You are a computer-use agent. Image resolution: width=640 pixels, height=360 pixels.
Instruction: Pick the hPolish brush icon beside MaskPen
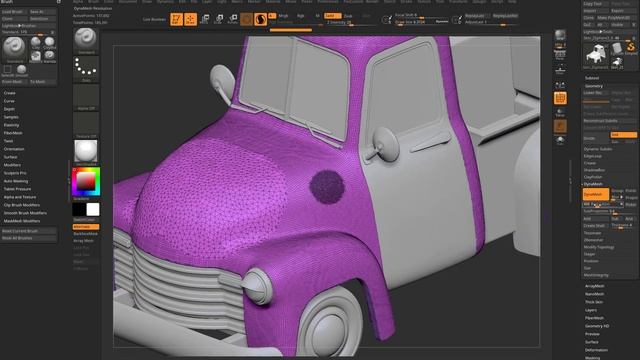coord(50,56)
